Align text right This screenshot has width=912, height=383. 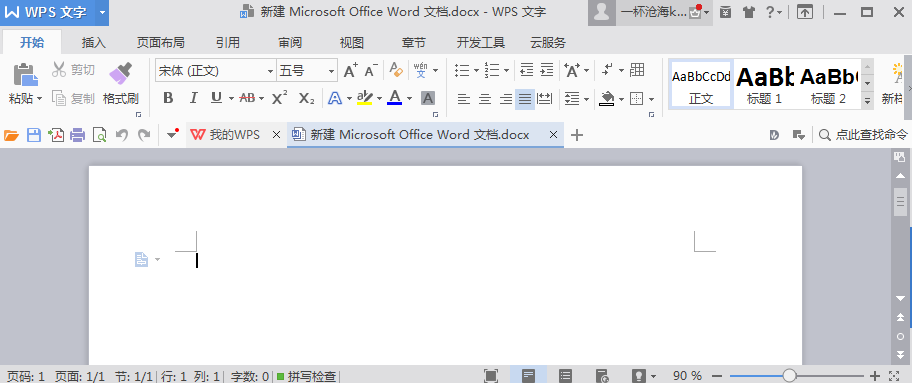505,99
